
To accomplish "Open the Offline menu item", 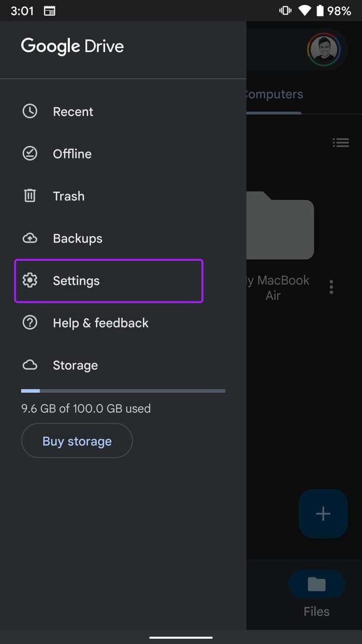I will point(123,154).
